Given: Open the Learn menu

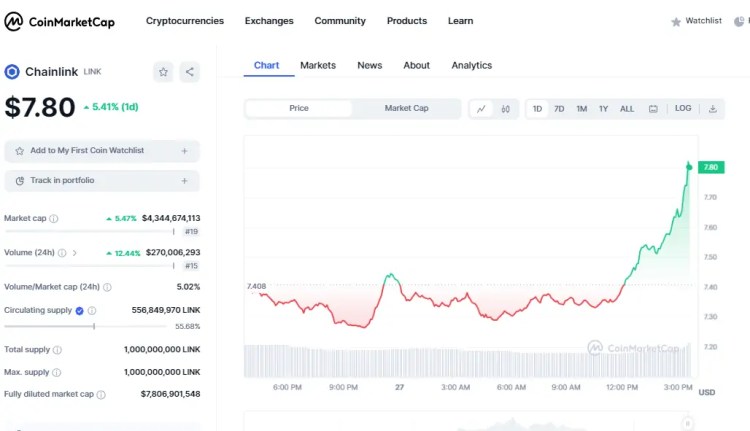Looking at the screenshot, I should (x=460, y=21).
